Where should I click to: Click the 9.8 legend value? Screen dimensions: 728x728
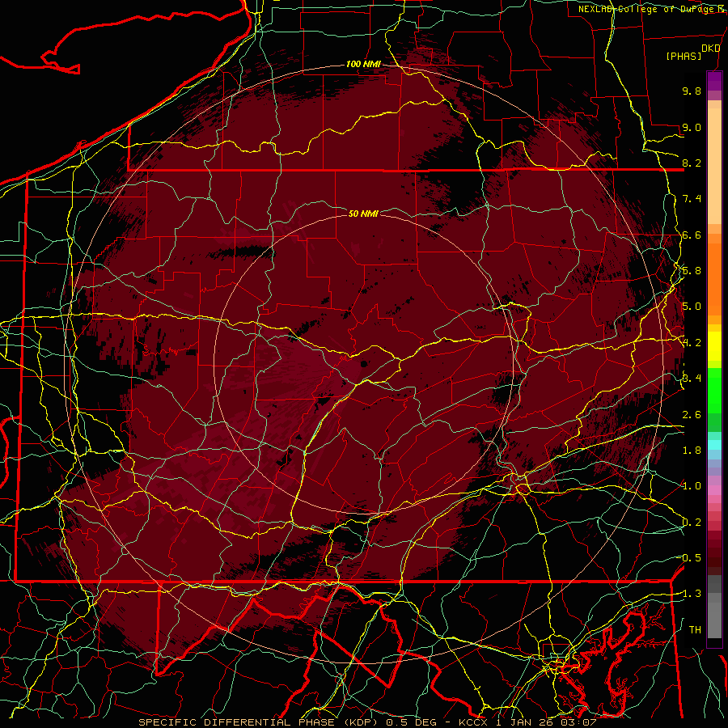click(x=692, y=91)
